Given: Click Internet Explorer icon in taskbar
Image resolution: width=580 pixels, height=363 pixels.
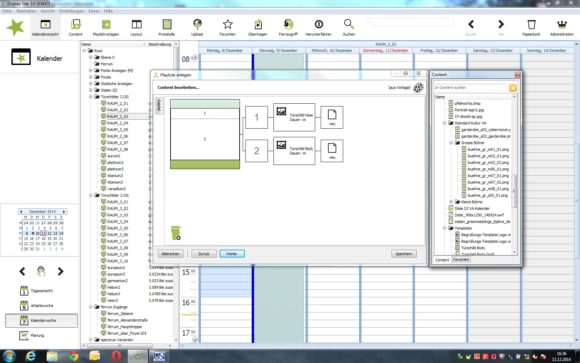Looking at the screenshot, I should point(31,356).
